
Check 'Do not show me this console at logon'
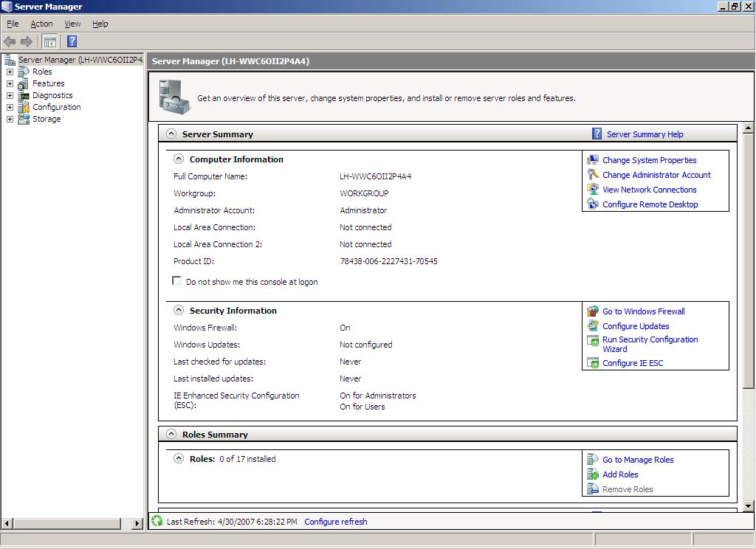pos(176,281)
